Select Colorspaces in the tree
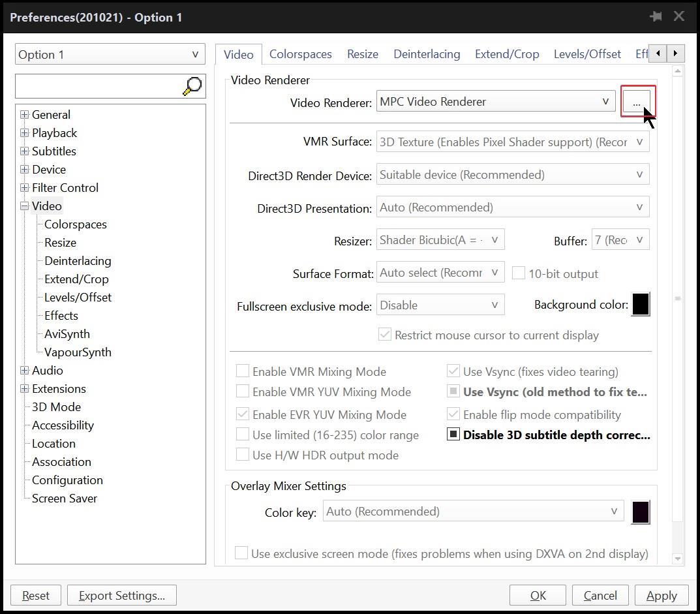The width and height of the screenshot is (700, 614). click(76, 224)
